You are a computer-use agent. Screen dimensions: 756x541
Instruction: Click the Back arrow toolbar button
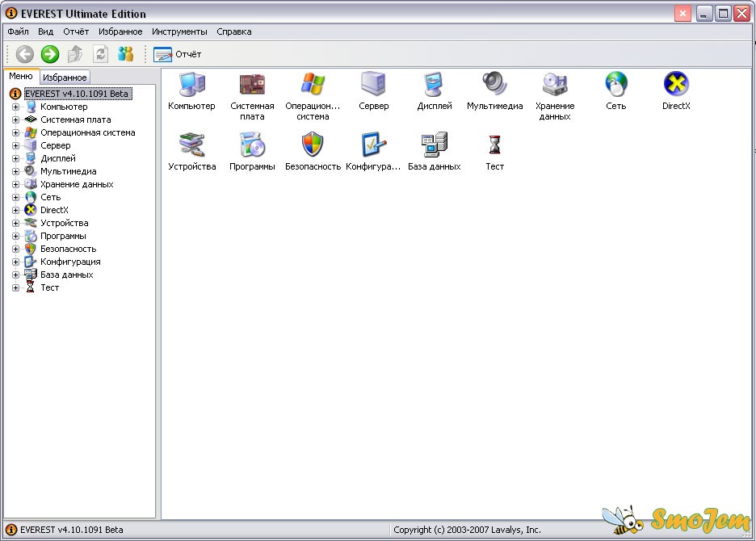tap(24, 54)
